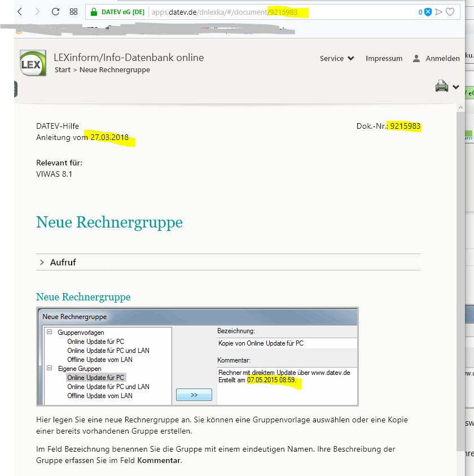Open the Service dropdown menu
This screenshot has width=474, height=476.
click(337, 58)
